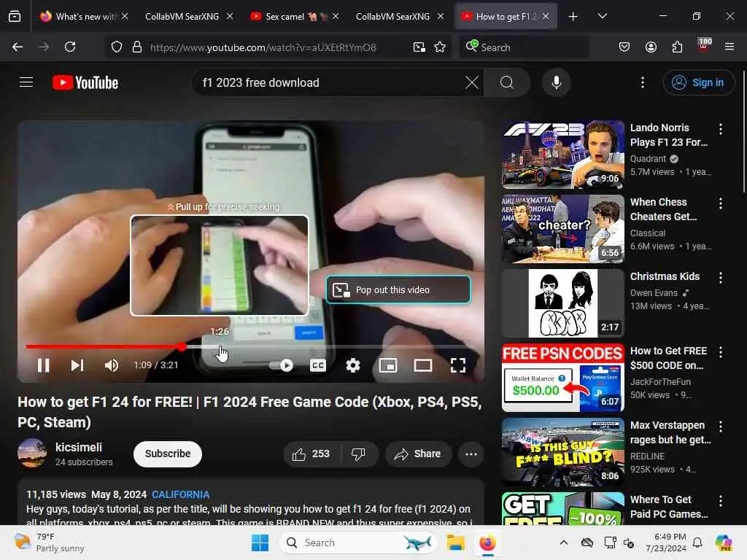747x560 pixels.
Task: Click the site security padlock icon
Action: (137, 47)
